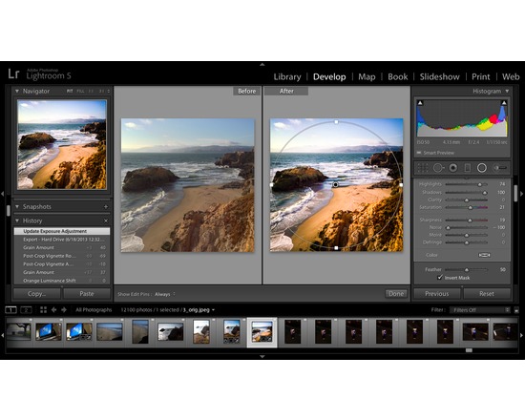Click the Previous button
Image resolution: width=525 pixels, height=420 pixels.
(437, 294)
